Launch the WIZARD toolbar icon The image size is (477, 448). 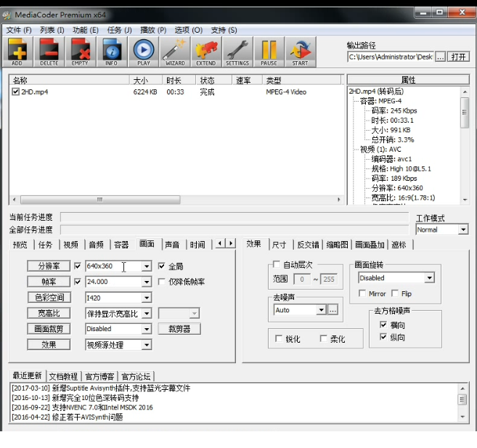[x=175, y=52]
